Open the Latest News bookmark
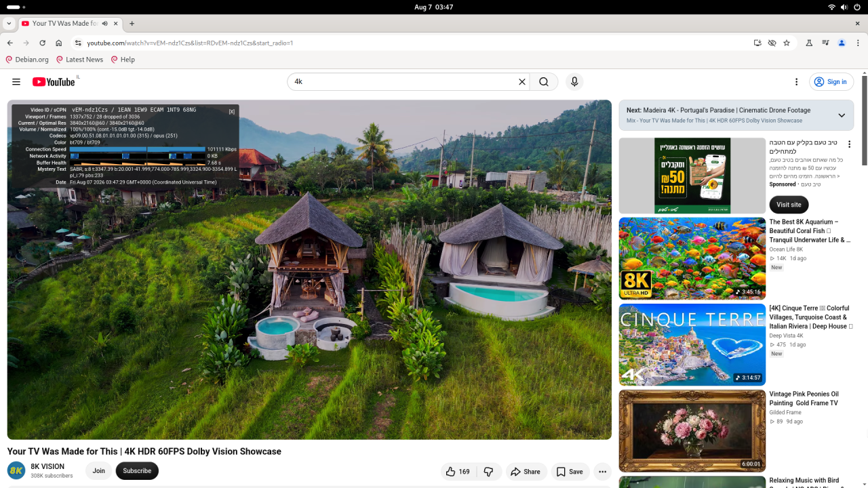The width and height of the screenshot is (868, 488). (x=79, y=60)
